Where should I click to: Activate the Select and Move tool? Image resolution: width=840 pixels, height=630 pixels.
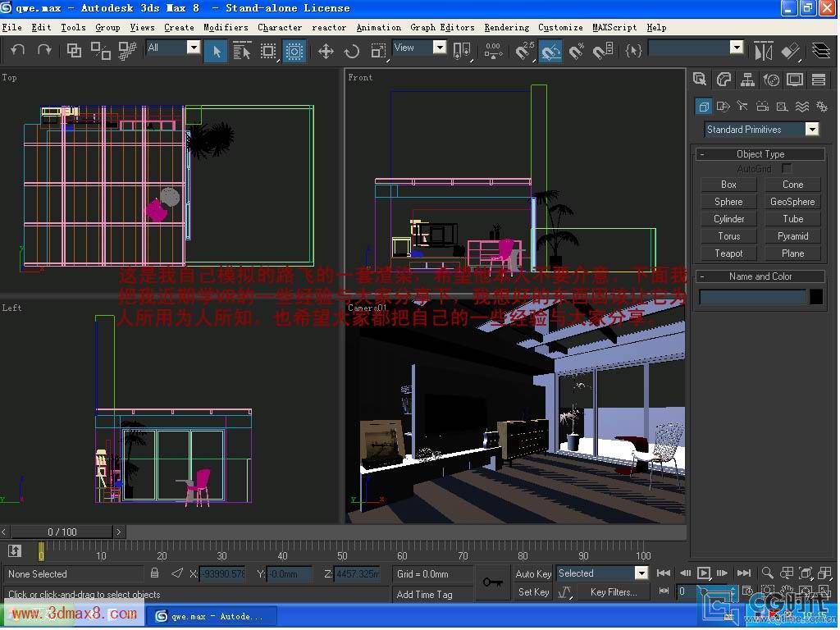[x=326, y=52]
